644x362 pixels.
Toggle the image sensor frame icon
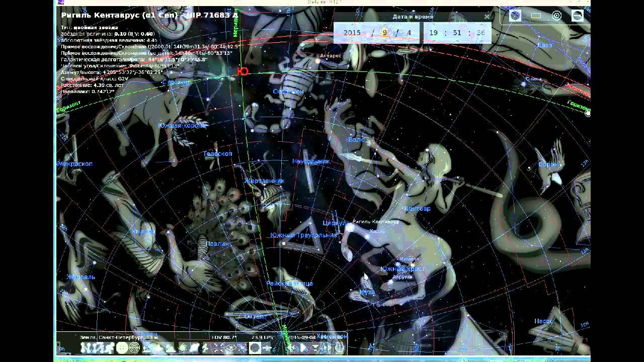pos(536,16)
